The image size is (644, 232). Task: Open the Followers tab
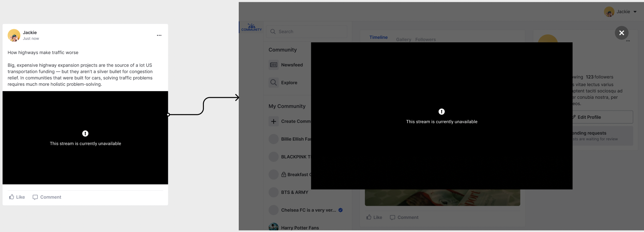coord(425,39)
